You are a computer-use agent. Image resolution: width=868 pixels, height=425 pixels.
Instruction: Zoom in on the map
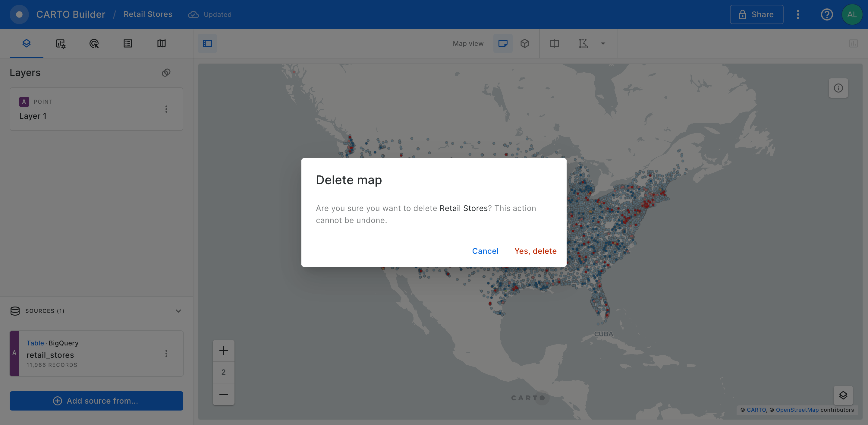(223, 351)
